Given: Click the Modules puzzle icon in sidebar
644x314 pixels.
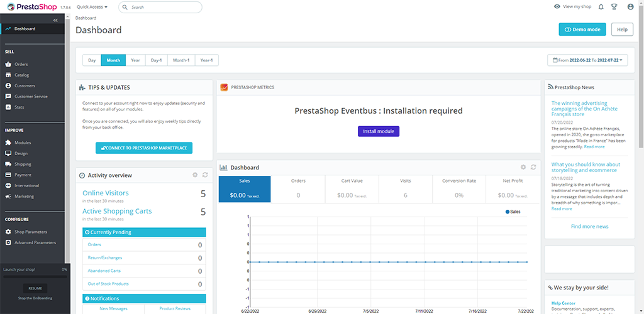Looking at the screenshot, I should tap(8, 143).
